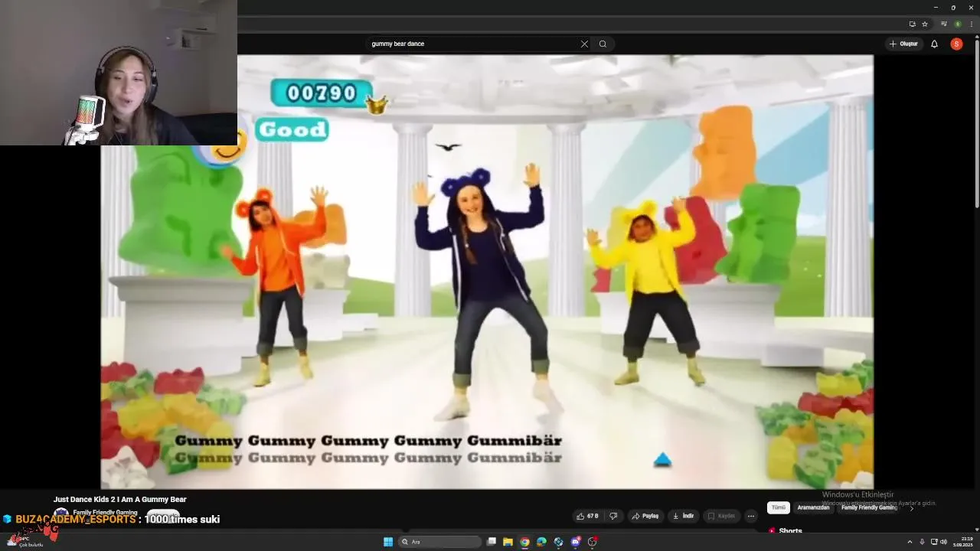Like the video with 67 B likes
The image size is (980, 551).
click(587, 516)
